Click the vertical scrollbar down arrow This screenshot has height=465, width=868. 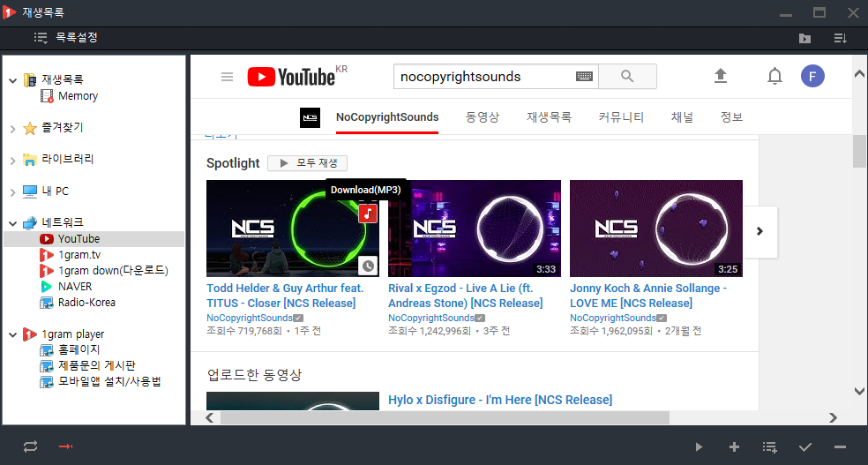pos(859,391)
